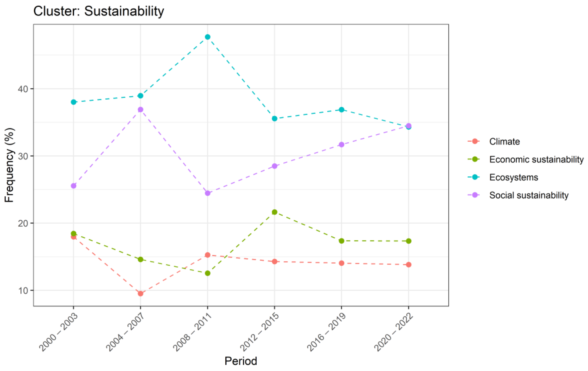The width and height of the screenshot is (588, 371).
Task: Click the Climate legend swatch
Action: (x=475, y=141)
